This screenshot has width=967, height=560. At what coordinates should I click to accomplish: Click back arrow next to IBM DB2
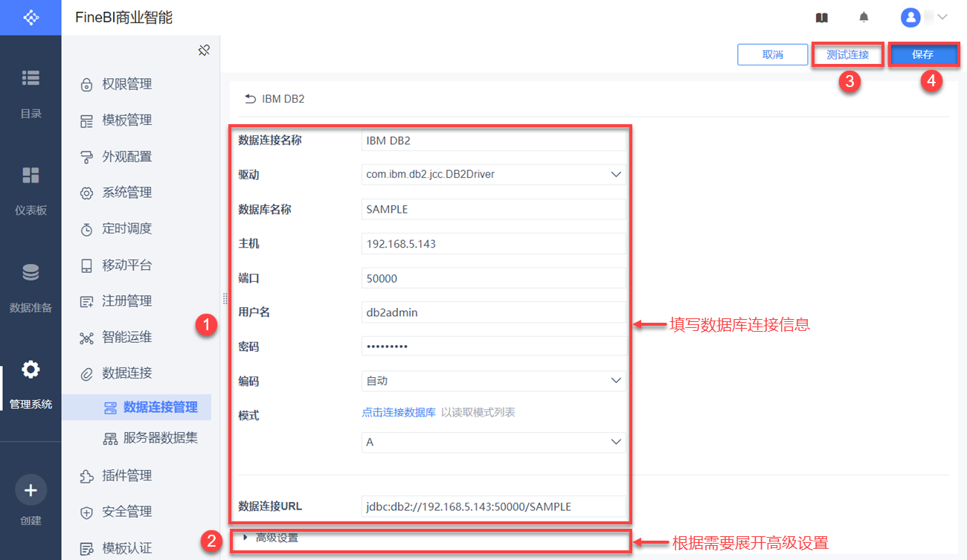(x=250, y=98)
